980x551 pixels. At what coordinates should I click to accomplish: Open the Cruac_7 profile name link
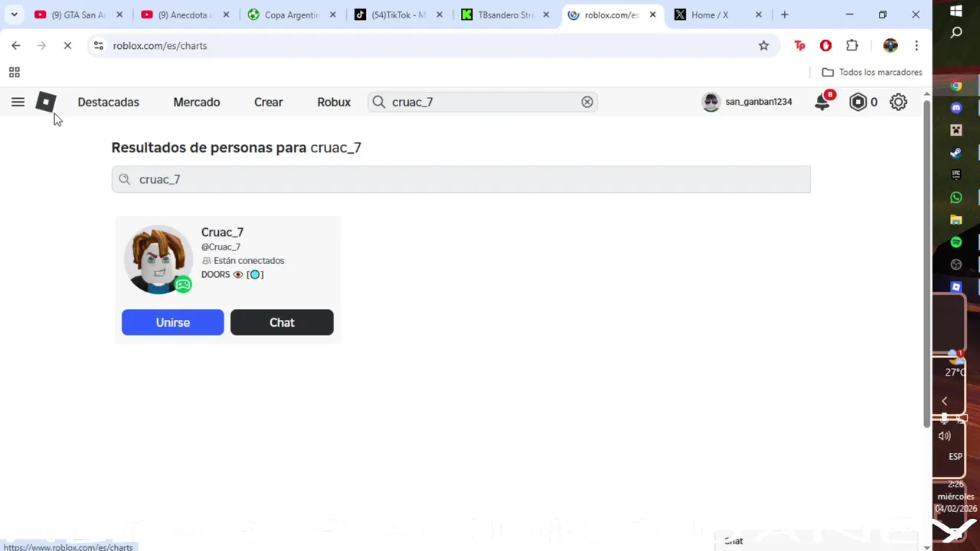click(222, 232)
